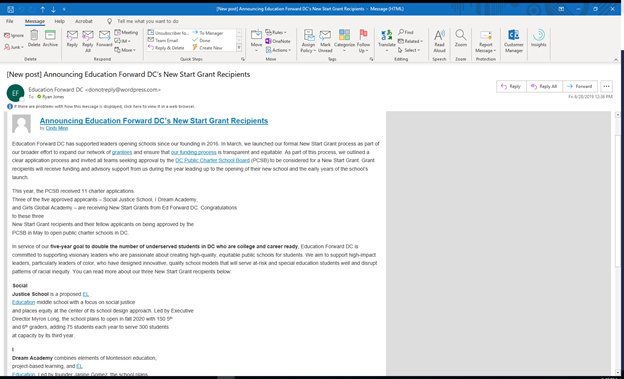Open the Related dropdown
The height and width of the screenshot is (379, 624).
click(x=410, y=41)
